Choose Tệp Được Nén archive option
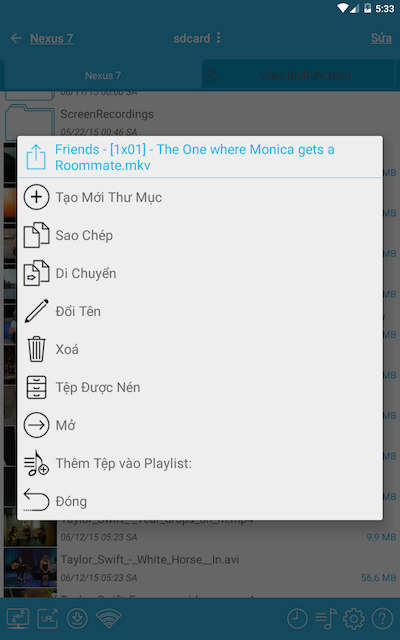 click(x=200, y=387)
